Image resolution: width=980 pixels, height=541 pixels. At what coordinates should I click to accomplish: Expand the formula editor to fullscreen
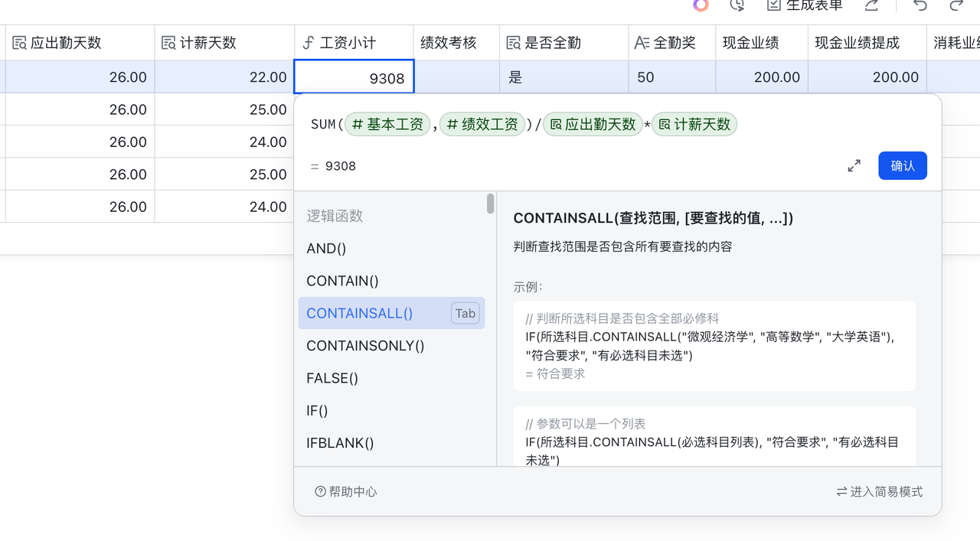(854, 165)
